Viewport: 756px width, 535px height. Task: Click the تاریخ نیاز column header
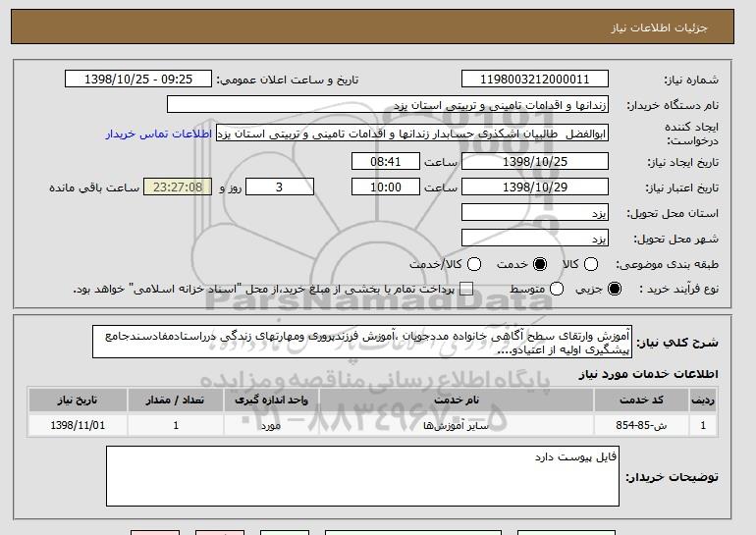coord(78,401)
